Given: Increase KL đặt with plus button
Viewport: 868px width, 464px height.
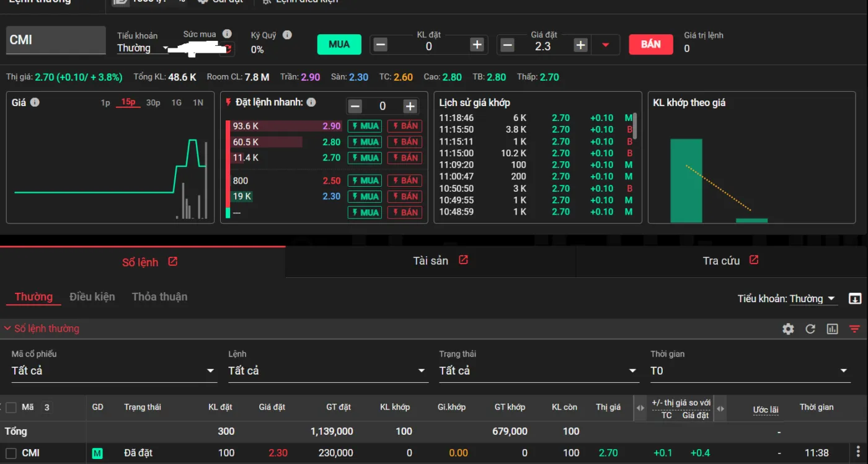Looking at the screenshot, I should [477, 45].
